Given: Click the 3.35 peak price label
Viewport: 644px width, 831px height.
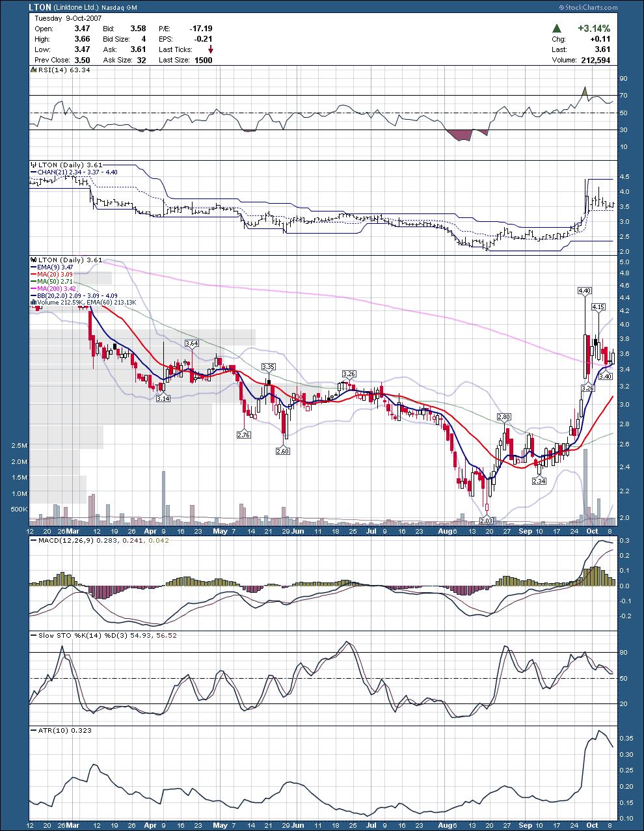Looking at the screenshot, I should [268, 367].
